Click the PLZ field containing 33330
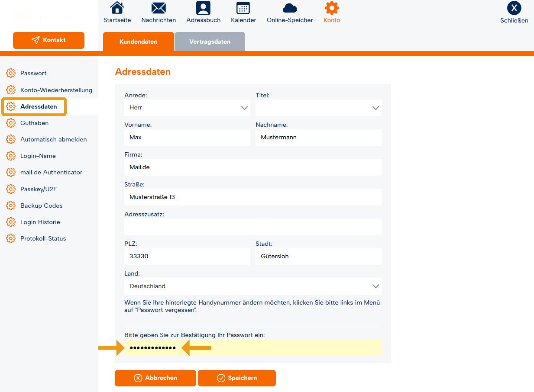Image resolution: width=534 pixels, height=392 pixels. point(187,257)
